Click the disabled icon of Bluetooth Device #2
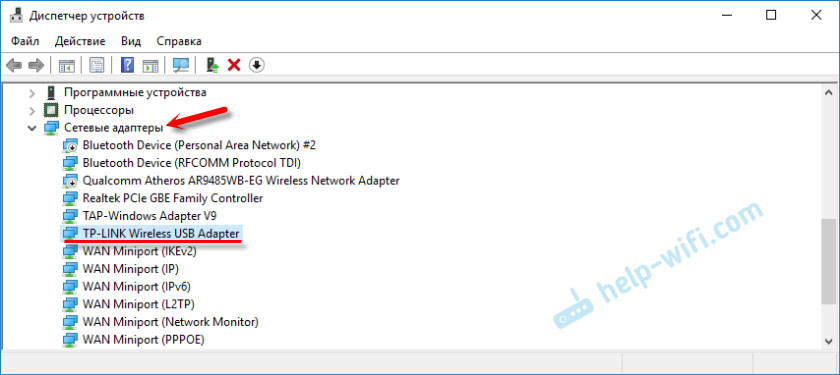The width and height of the screenshot is (840, 375). coord(70,146)
